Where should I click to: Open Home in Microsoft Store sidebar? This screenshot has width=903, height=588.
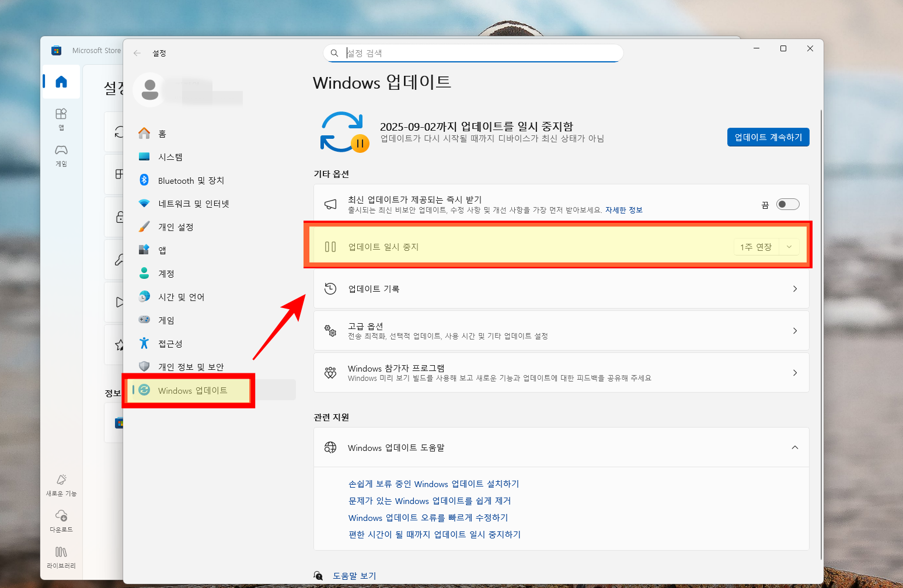[61, 82]
